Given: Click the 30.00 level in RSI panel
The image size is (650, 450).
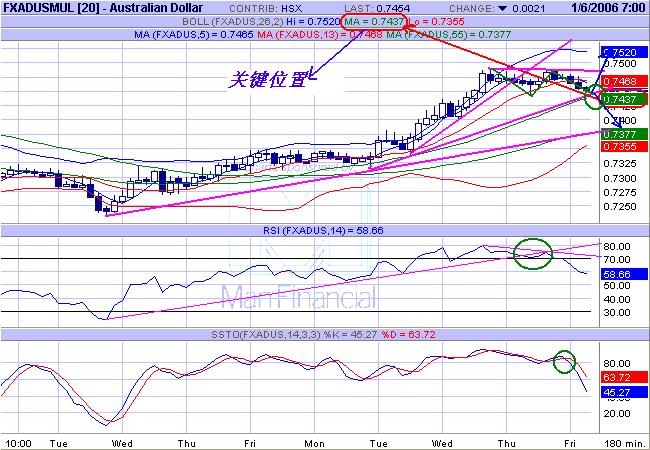Looking at the screenshot, I should (617, 312).
